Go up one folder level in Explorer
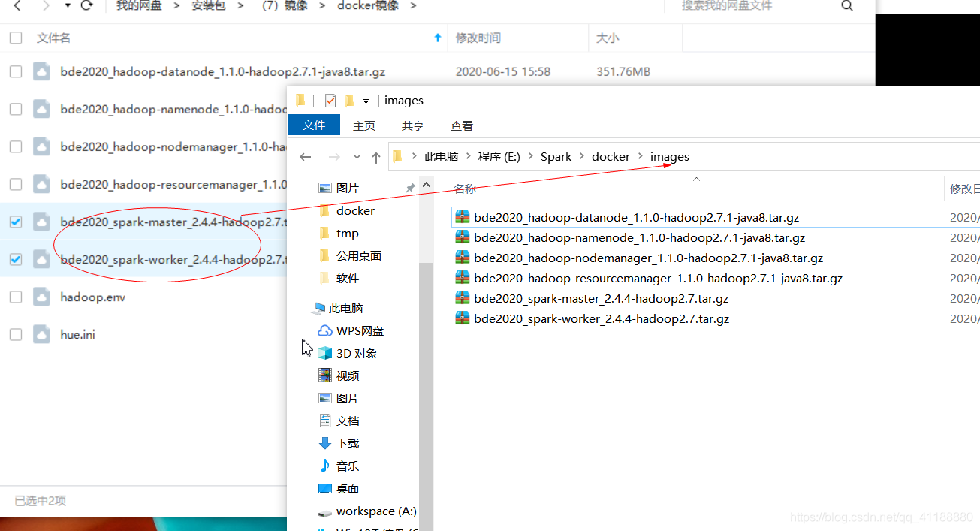This screenshot has height=531, width=980. point(376,157)
